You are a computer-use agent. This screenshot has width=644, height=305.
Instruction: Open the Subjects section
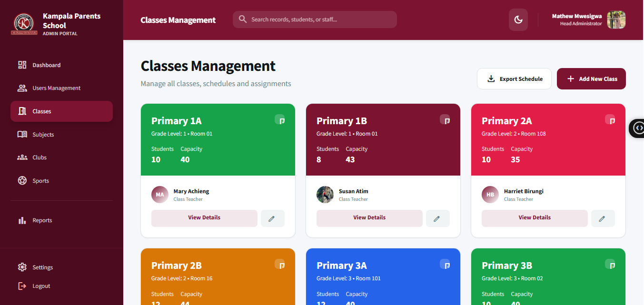pos(43,135)
